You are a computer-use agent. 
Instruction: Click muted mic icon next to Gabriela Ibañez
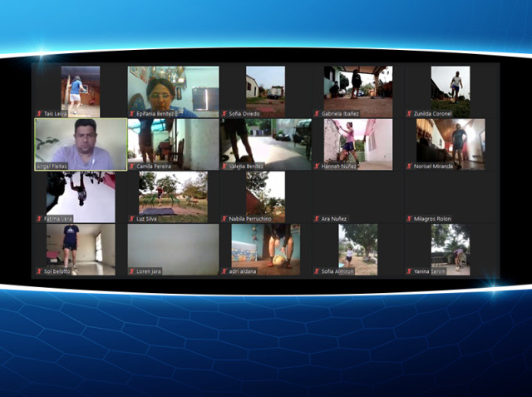point(317,114)
